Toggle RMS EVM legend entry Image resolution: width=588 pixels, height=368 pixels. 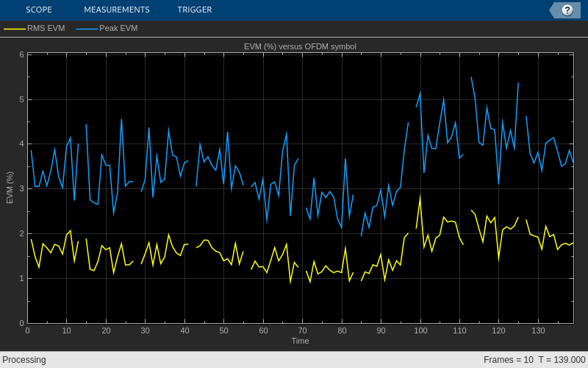tap(35, 28)
